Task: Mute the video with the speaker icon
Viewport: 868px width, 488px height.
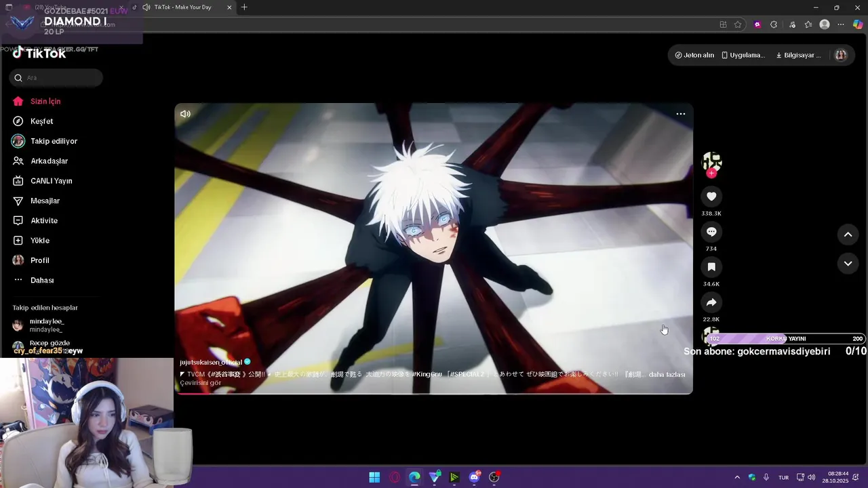Action: (185, 114)
